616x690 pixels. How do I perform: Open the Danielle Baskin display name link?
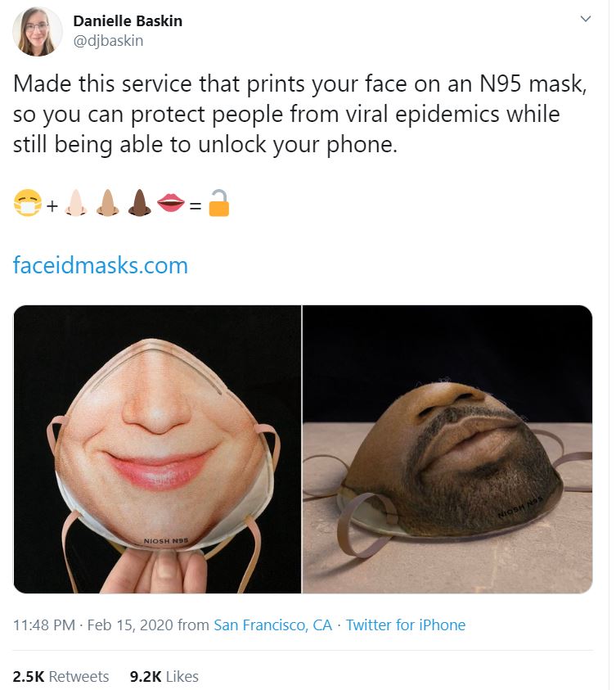click(128, 20)
